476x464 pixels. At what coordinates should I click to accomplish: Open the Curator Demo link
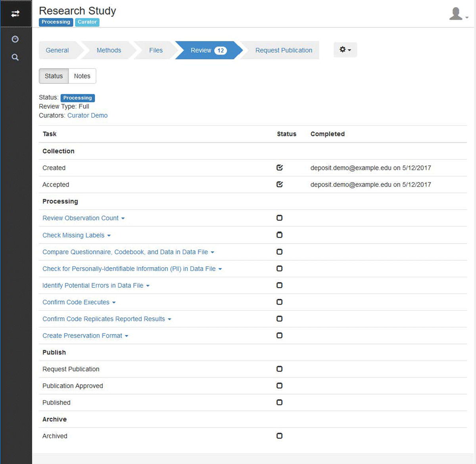tap(87, 116)
